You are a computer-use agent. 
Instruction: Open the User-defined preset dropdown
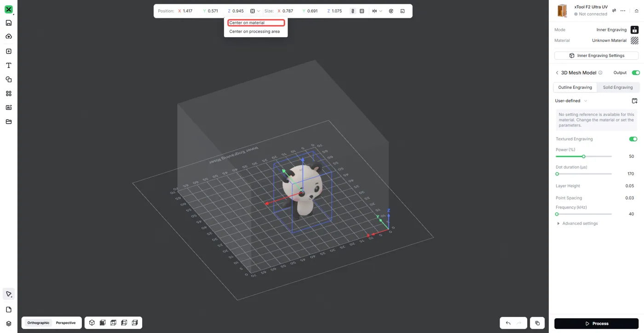coord(571,101)
